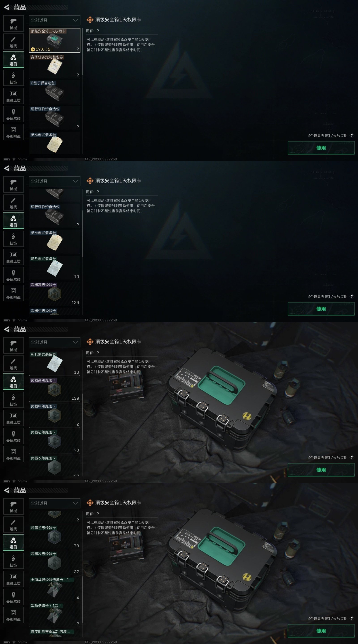Switch to 典藏工坊 tab in the topmost frame

[13, 96]
